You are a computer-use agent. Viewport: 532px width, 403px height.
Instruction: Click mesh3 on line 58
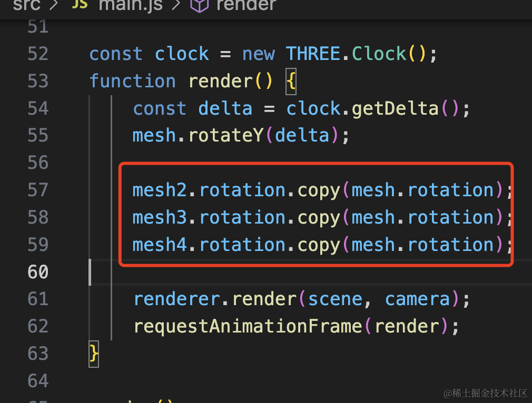click(160, 218)
